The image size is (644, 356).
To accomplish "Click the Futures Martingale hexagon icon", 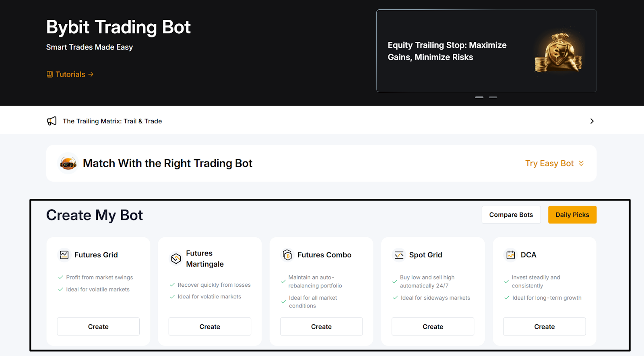I will point(176,259).
